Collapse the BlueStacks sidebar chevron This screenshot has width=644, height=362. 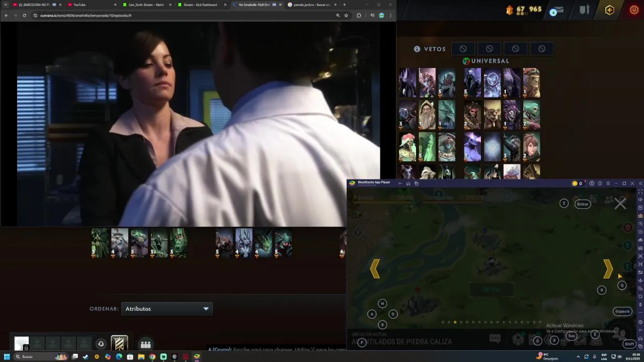pos(640,184)
